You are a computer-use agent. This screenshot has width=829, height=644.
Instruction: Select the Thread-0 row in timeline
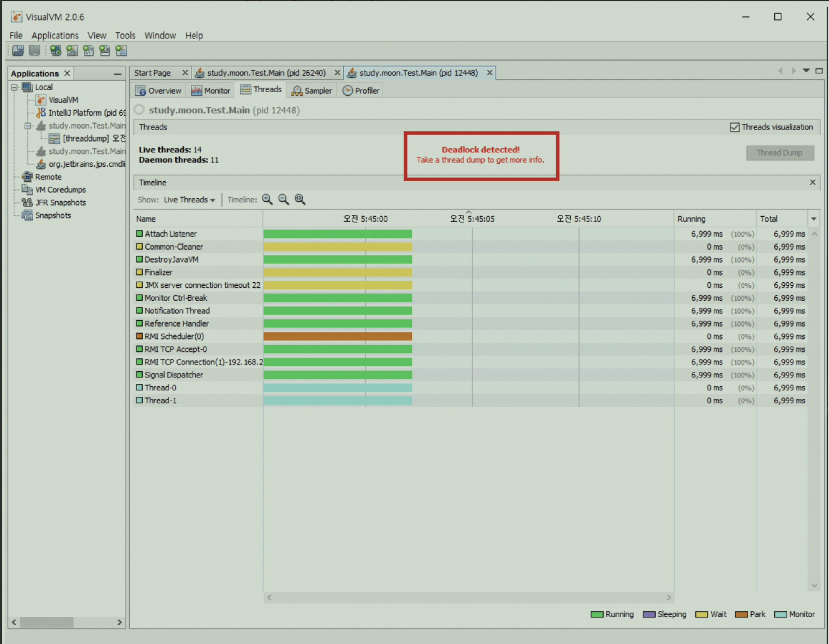[x=160, y=388]
